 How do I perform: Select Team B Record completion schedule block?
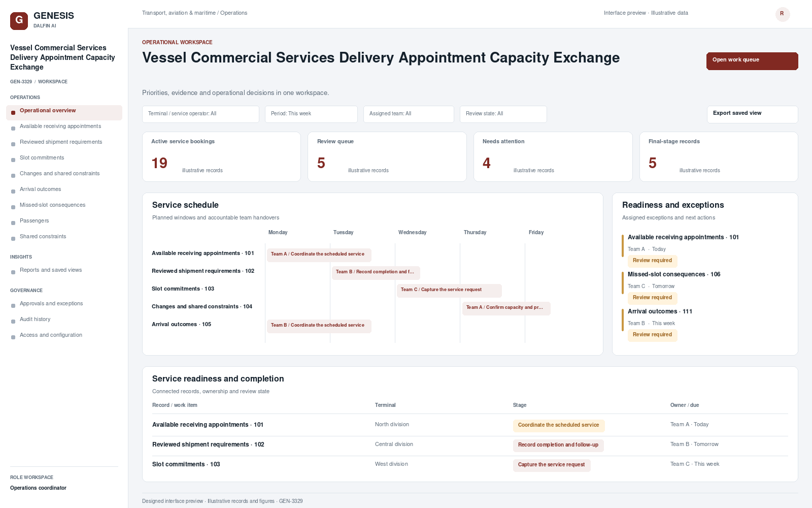376,272
